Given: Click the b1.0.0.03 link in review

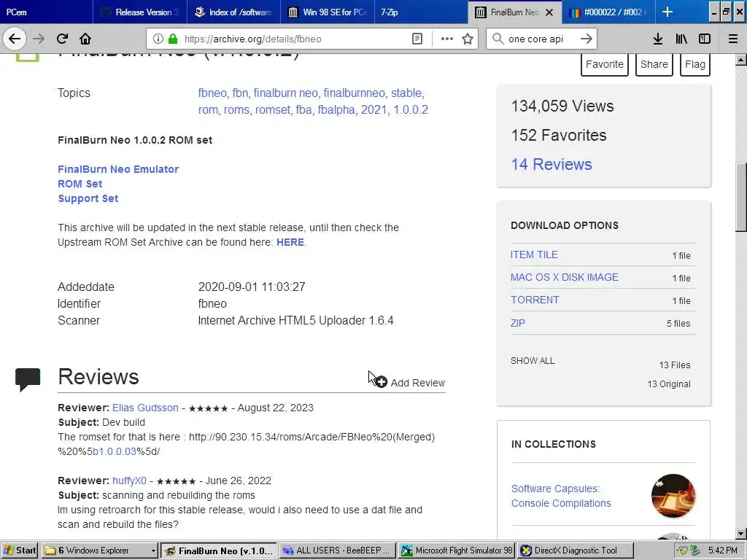Looking at the screenshot, I should coord(115,451).
